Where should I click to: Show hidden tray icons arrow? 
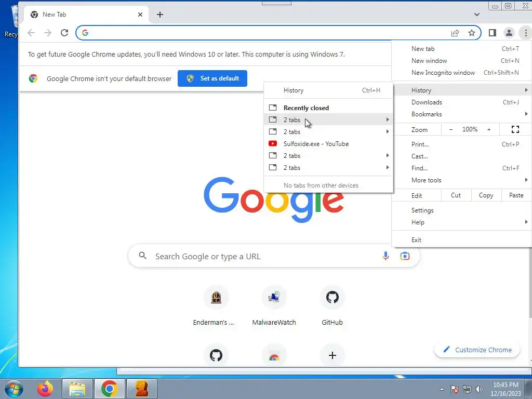442,389
